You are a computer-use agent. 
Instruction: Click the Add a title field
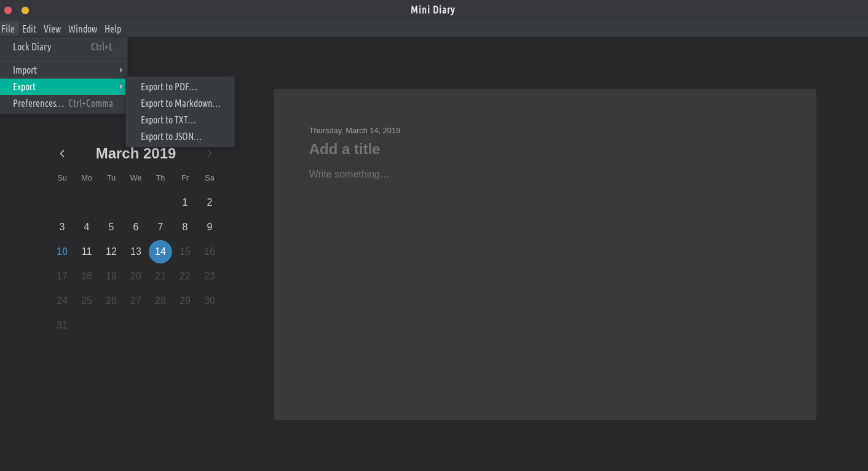(344, 149)
